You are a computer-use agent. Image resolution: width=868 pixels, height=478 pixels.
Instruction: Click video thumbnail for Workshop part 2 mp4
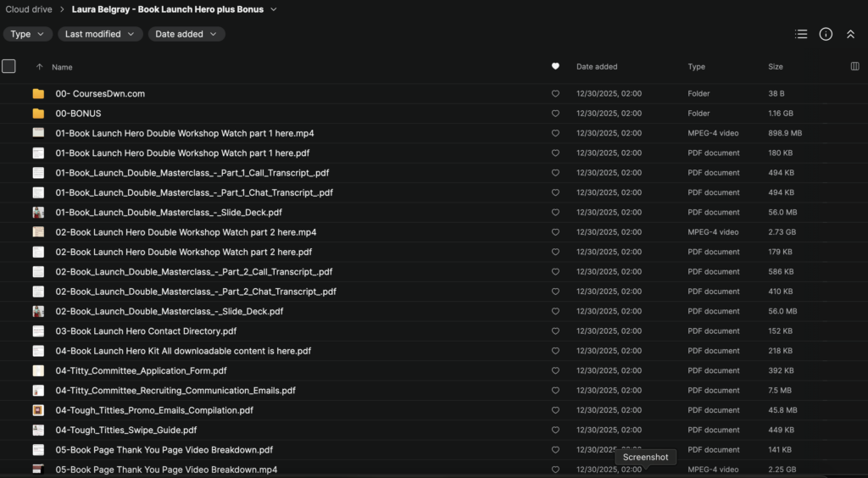[x=38, y=232]
